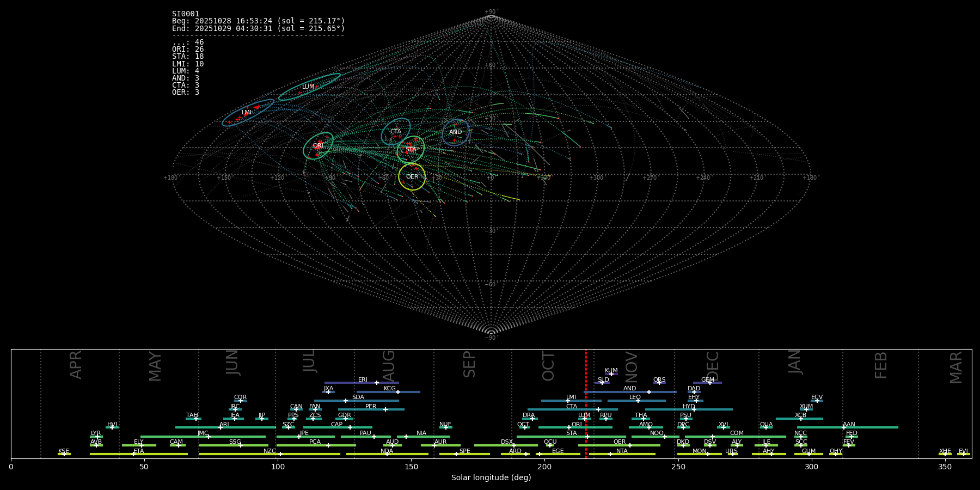
Task: Select the PER shower bar in timeline
Action: 371,409
